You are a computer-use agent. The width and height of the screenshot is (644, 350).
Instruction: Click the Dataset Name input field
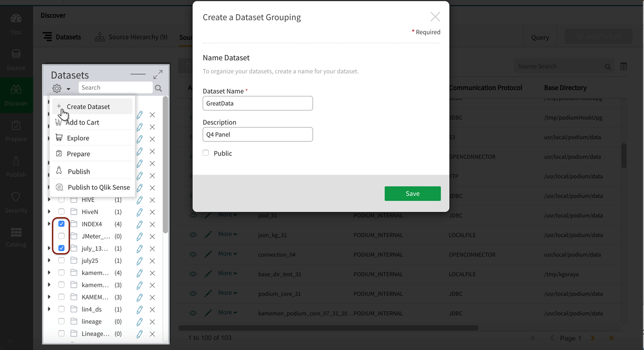(257, 103)
